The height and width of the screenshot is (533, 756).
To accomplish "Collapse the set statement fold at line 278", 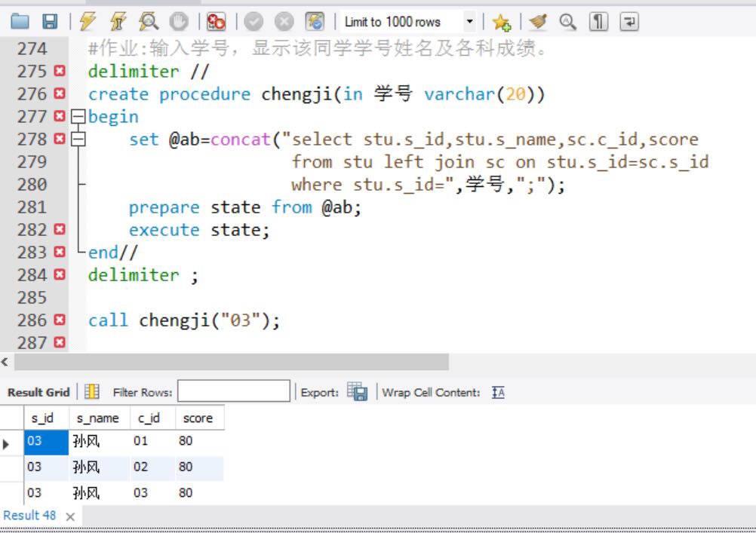I will click(78, 139).
